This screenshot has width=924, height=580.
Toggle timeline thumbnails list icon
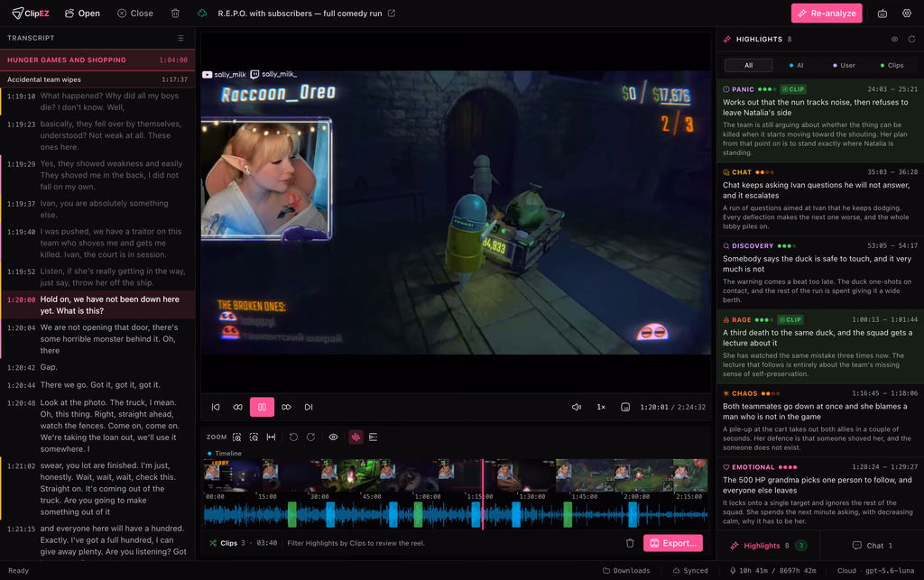click(x=373, y=437)
